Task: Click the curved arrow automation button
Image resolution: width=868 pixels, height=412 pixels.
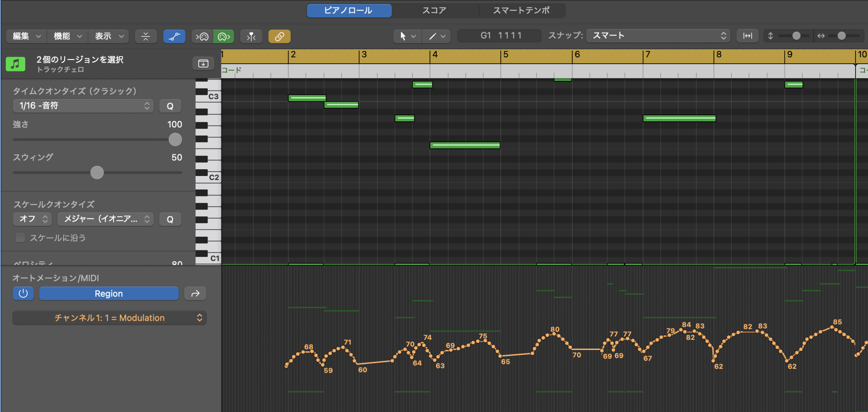Action: tap(195, 293)
